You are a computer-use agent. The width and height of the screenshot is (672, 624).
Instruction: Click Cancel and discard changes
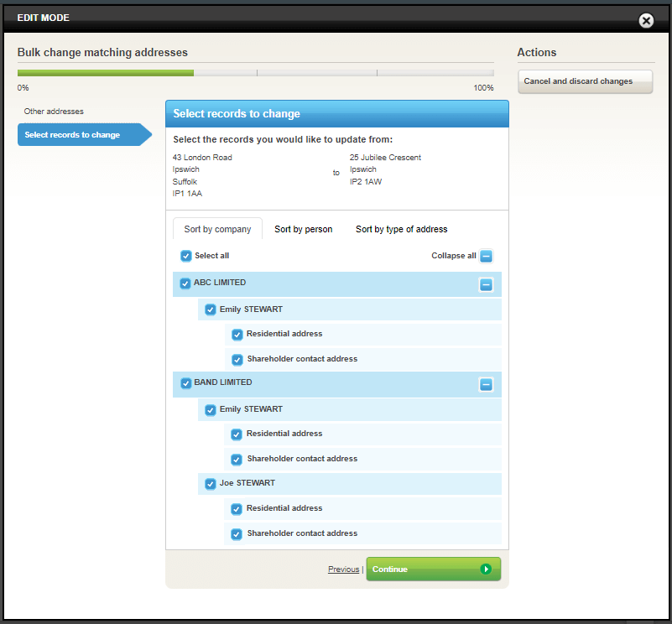pos(585,81)
